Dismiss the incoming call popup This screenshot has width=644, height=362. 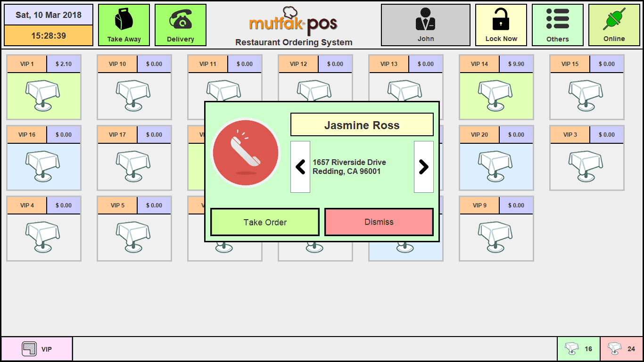[379, 222]
